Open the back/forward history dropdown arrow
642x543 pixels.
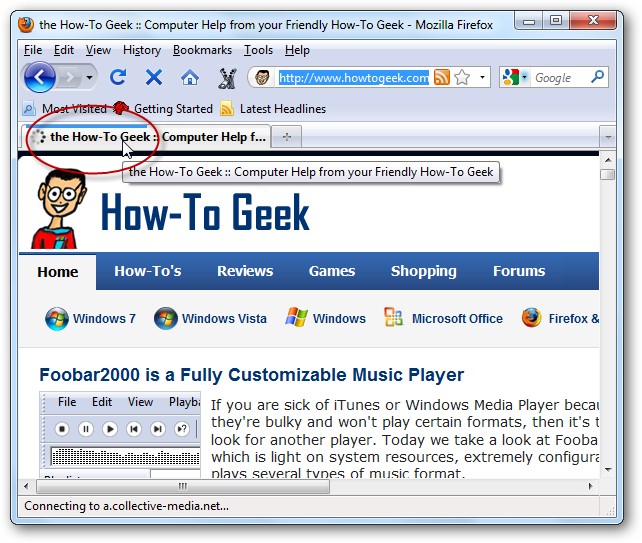(90, 77)
